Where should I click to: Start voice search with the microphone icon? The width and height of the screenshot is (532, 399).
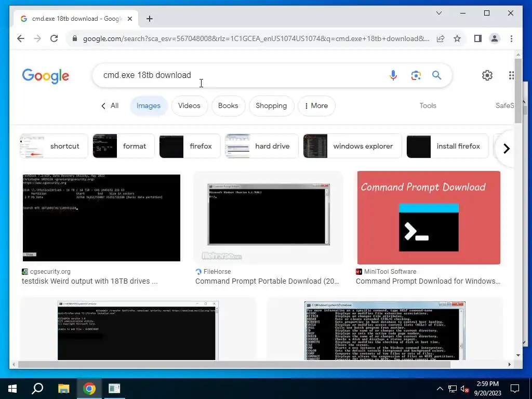393,75
